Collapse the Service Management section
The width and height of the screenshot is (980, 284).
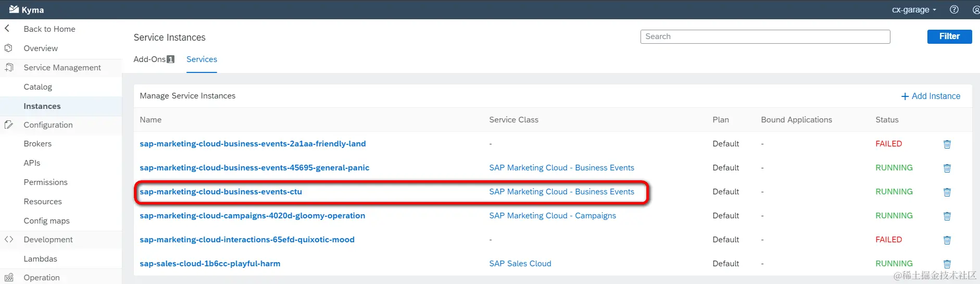(x=62, y=68)
